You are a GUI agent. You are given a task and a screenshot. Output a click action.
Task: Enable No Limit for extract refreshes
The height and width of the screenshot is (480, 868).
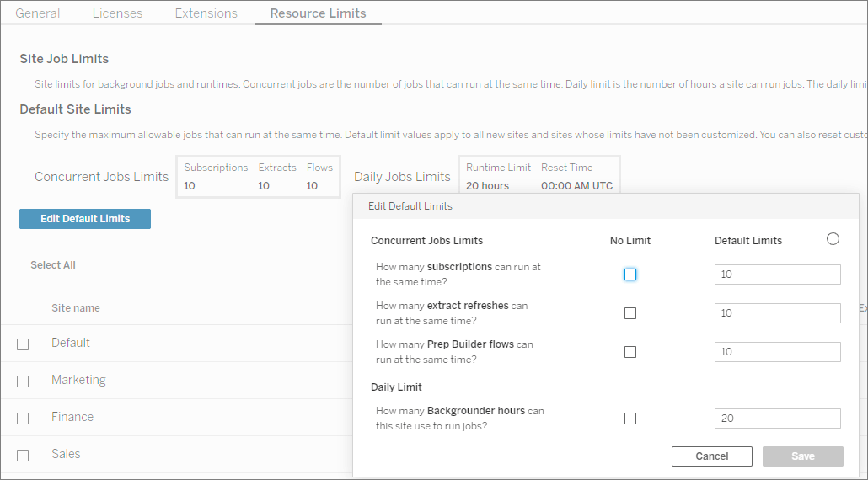[630, 313]
